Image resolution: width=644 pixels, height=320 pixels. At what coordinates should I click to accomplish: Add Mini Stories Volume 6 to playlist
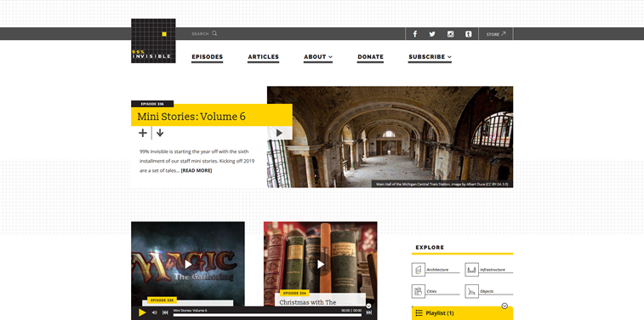[x=143, y=133]
